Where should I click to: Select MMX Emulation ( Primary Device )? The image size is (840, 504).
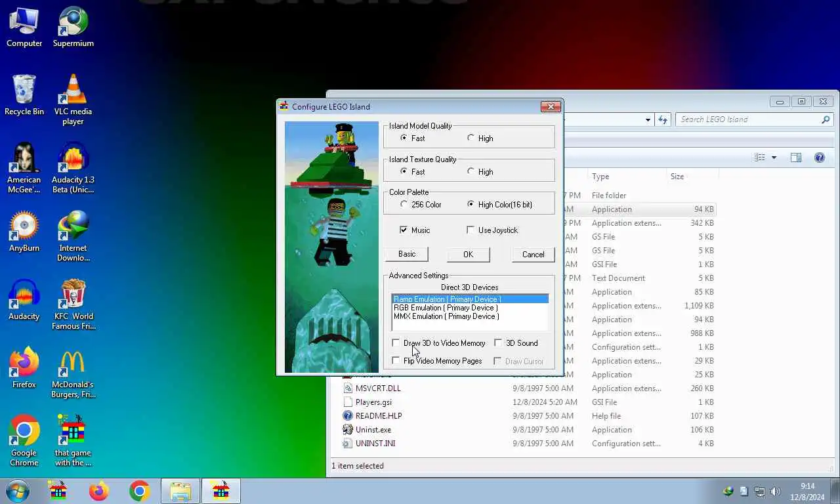click(x=470, y=316)
